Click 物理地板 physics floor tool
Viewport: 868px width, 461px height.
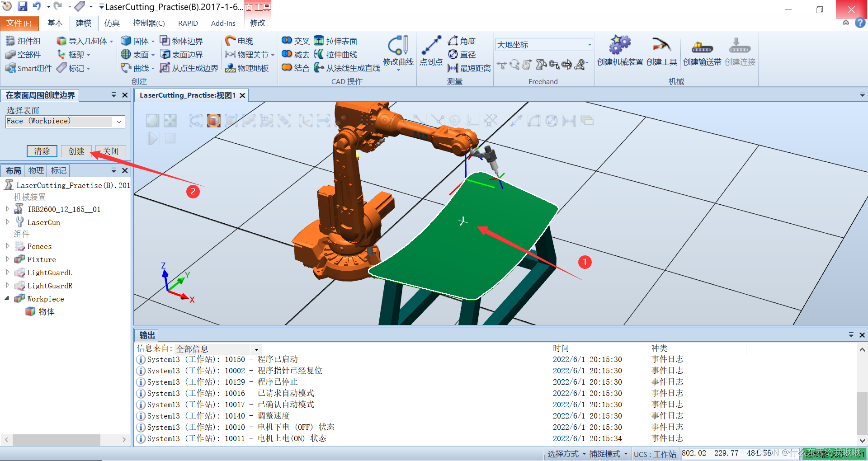pyautogui.click(x=247, y=68)
